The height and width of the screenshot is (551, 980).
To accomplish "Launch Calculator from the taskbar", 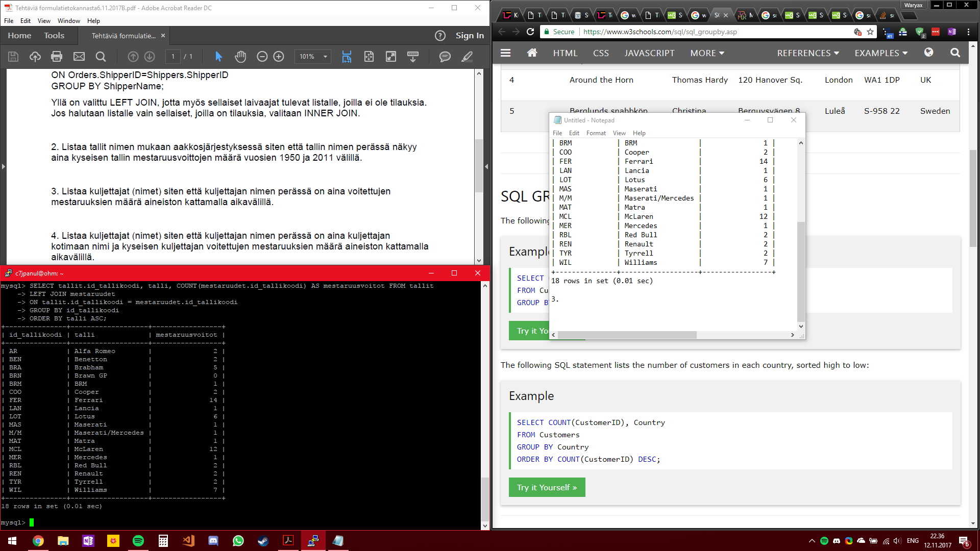I will pos(163,541).
